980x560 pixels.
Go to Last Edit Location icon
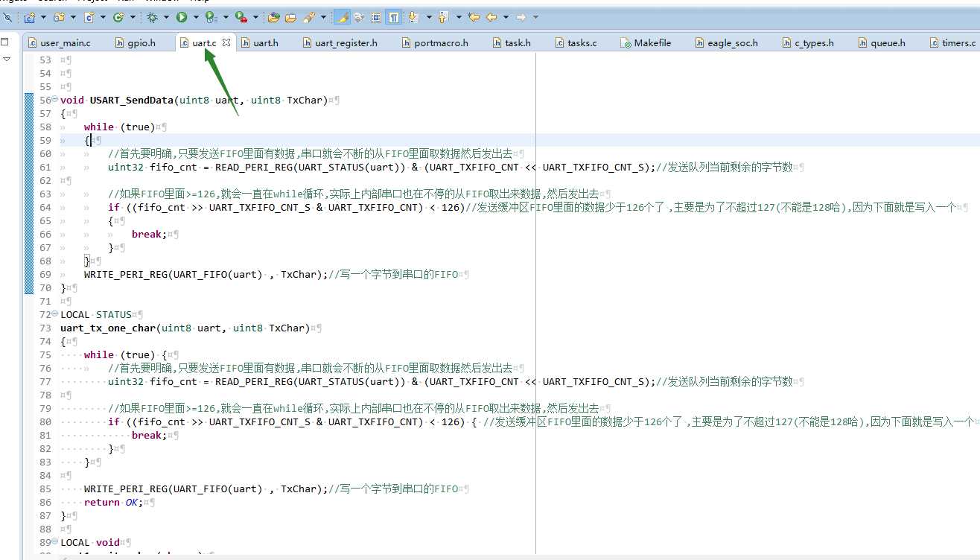474,16
